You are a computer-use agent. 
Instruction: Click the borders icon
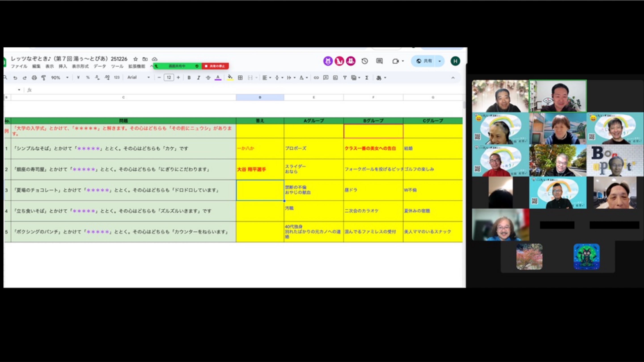pyautogui.click(x=240, y=78)
